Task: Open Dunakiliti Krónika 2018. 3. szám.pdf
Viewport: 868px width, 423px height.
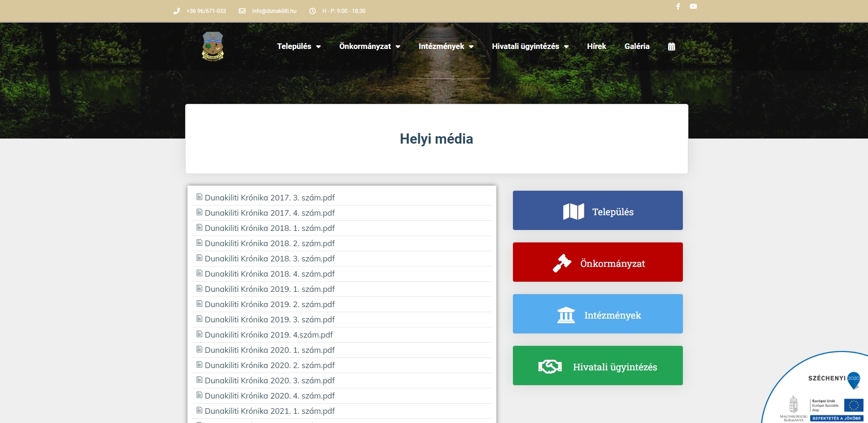Action: [x=270, y=259]
